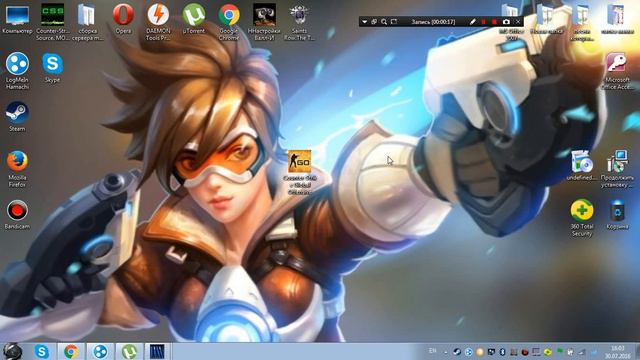Screen dimensions: 640x360
Task: Select the DAEMON Tools desktop shortcut
Action: click(x=158, y=22)
